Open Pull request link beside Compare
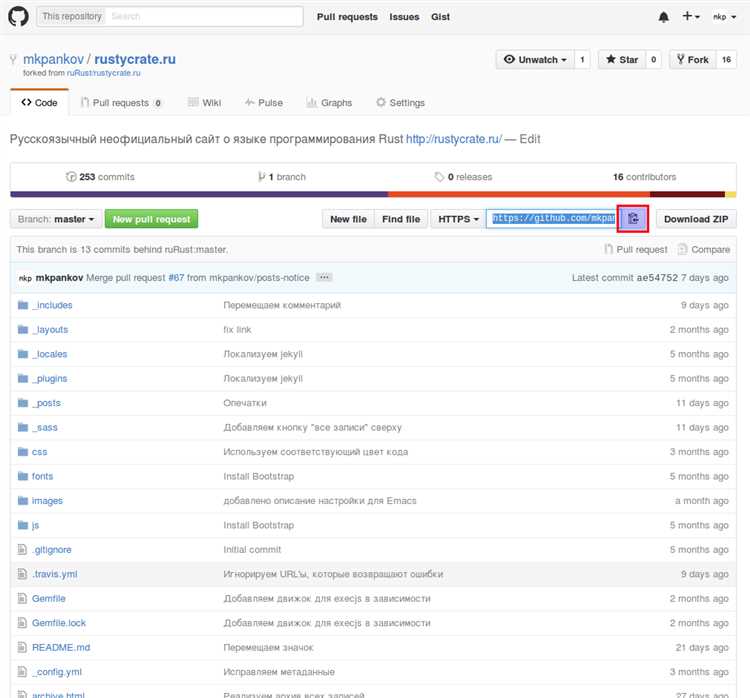 pyautogui.click(x=635, y=249)
